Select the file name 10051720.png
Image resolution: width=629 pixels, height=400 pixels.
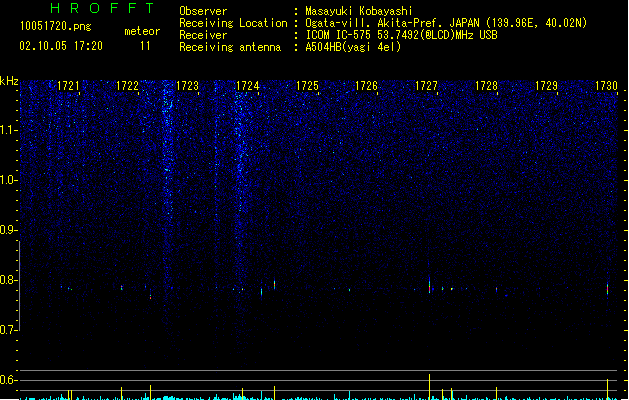tap(56, 26)
